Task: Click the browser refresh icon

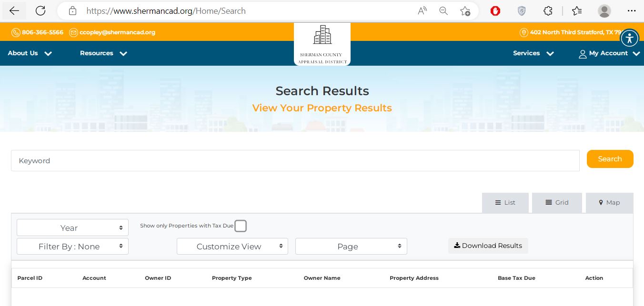Action: pyautogui.click(x=40, y=11)
